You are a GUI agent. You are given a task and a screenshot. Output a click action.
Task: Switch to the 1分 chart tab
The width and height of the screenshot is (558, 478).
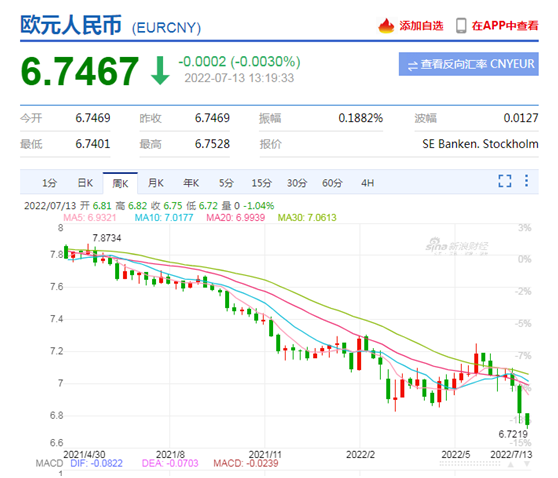[x=49, y=183]
